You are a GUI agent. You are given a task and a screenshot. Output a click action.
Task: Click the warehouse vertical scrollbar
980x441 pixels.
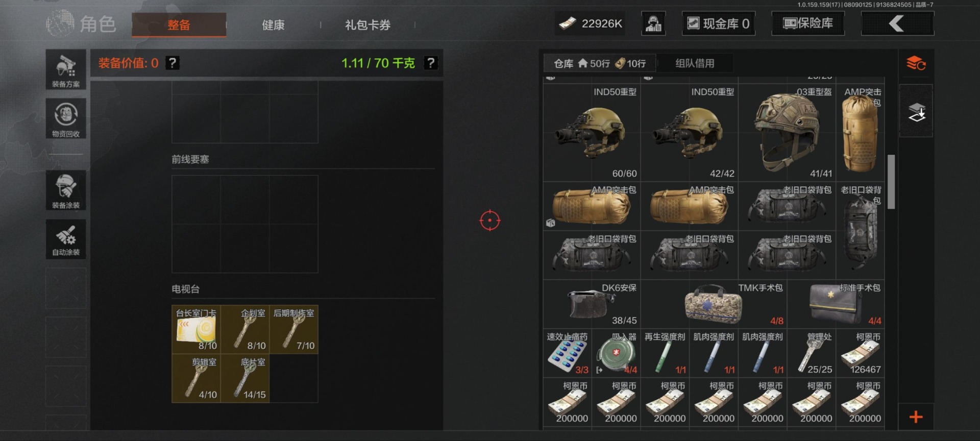[891, 182]
